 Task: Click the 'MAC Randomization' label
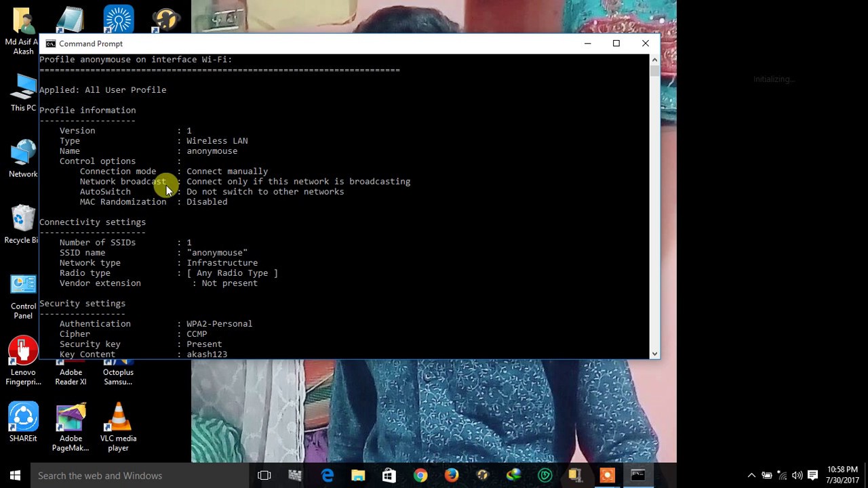123,202
